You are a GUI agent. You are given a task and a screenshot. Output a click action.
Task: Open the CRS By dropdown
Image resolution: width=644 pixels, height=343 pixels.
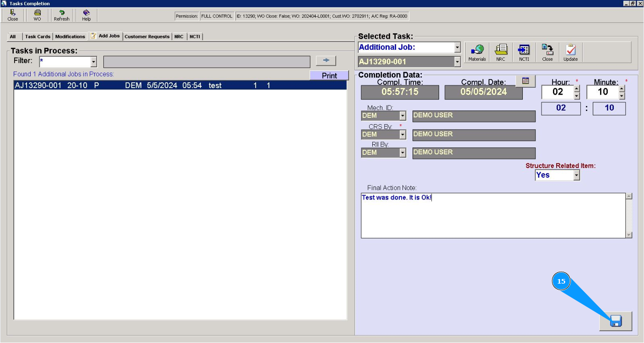point(402,134)
